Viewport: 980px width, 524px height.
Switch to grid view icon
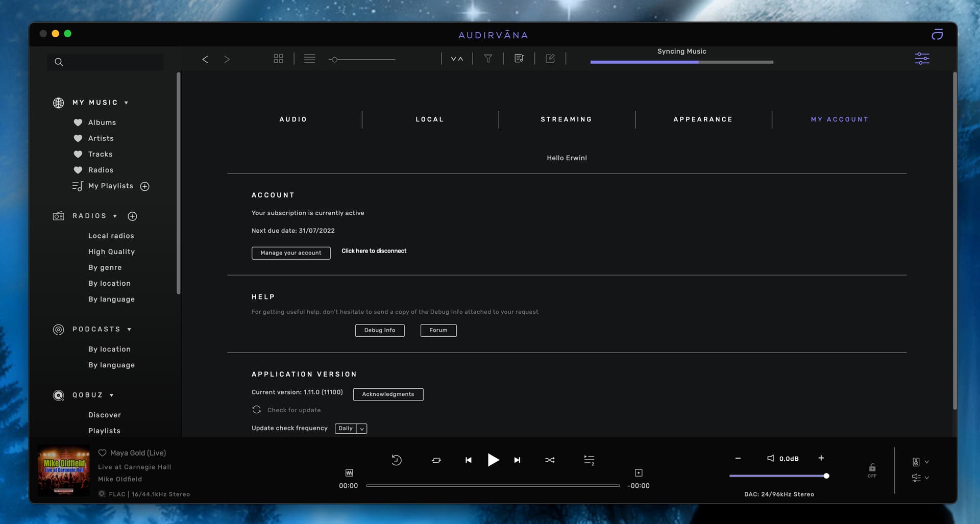(x=278, y=59)
